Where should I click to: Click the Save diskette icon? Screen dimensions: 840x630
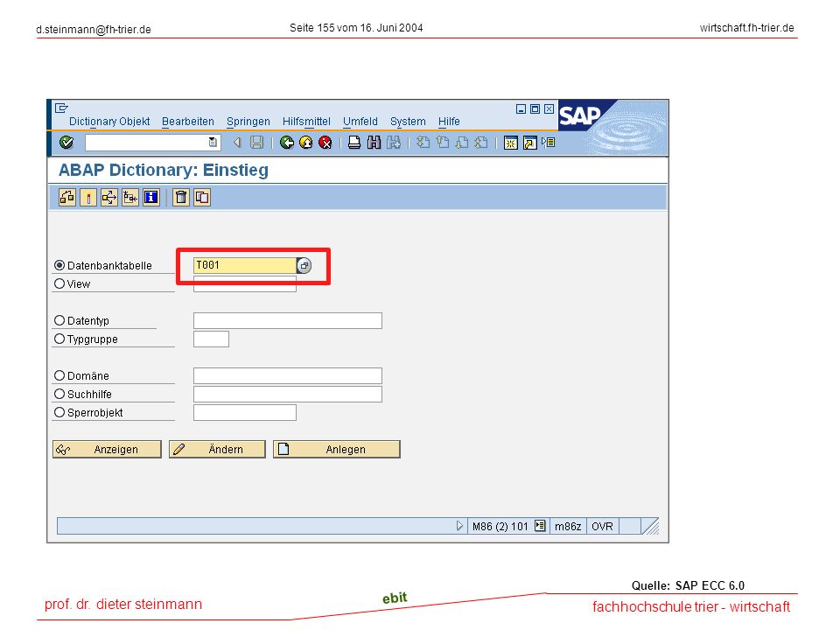point(257,143)
